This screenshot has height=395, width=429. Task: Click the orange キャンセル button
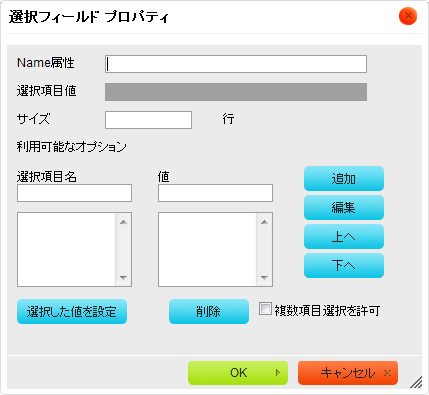click(348, 373)
